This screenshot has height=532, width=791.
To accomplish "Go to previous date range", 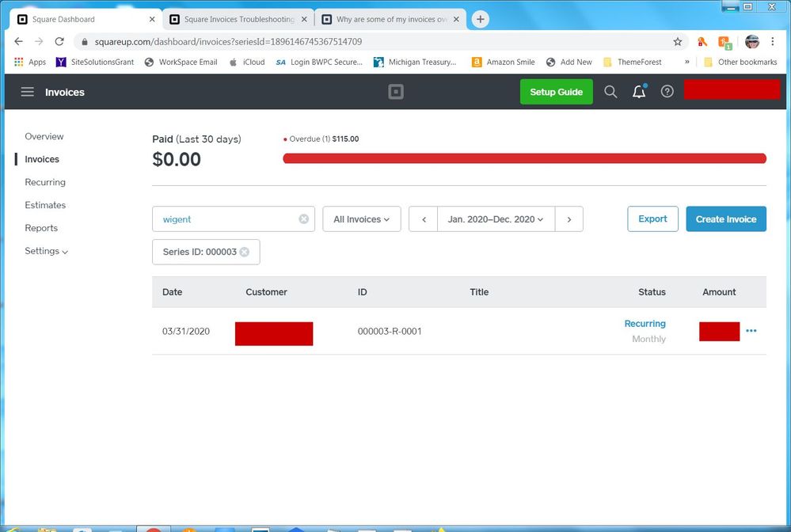I will coord(424,219).
